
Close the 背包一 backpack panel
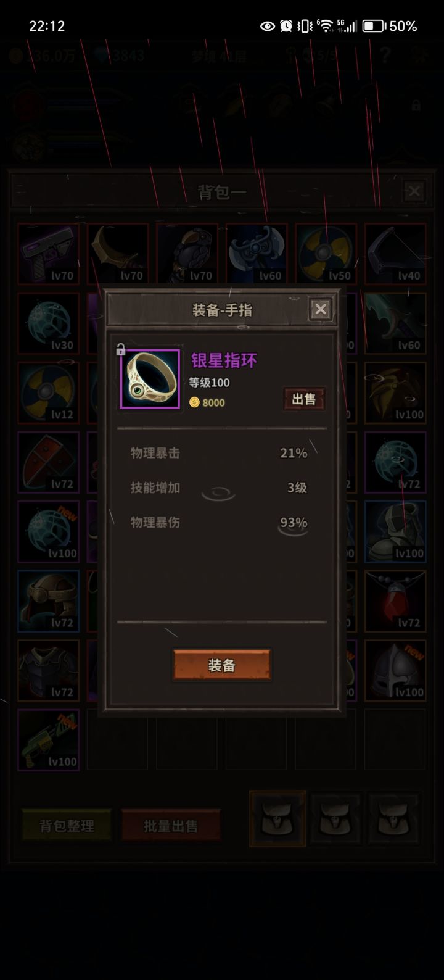[414, 191]
